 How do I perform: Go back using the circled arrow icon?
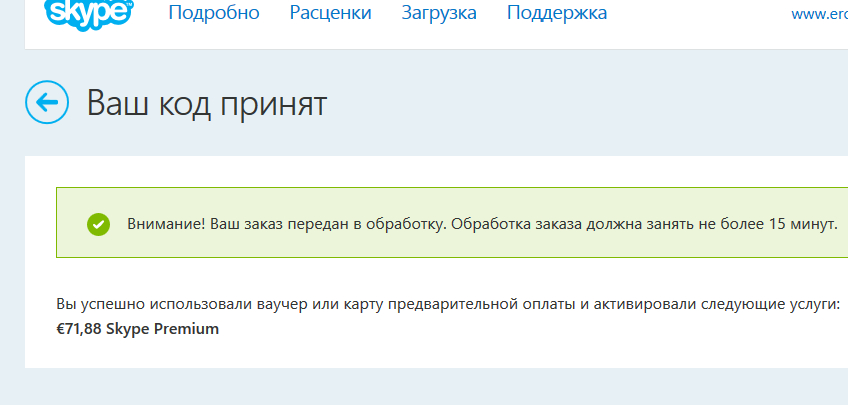pyautogui.click(x=47, y=102)
